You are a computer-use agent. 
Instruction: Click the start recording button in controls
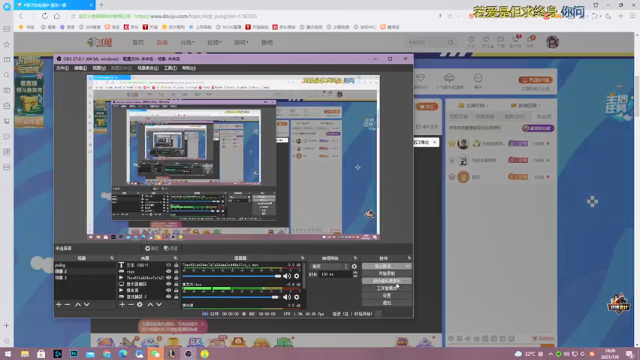387,273
